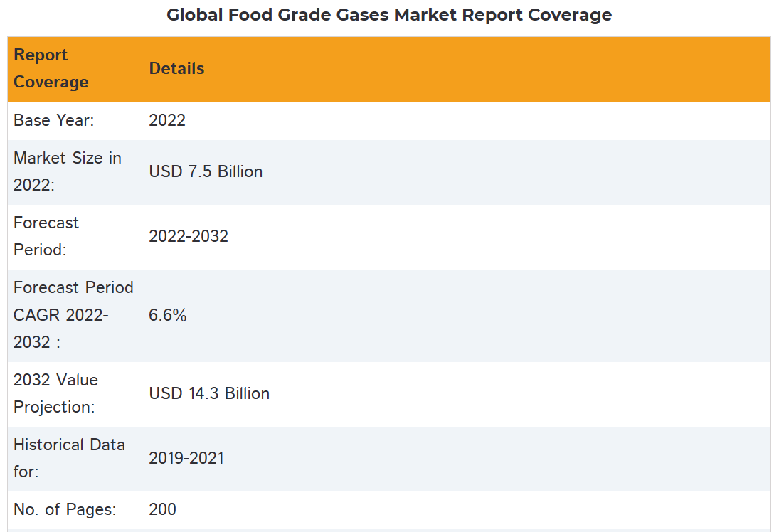Click the 'Base Year:' row label
779x532 pixels.
(54, 121)
